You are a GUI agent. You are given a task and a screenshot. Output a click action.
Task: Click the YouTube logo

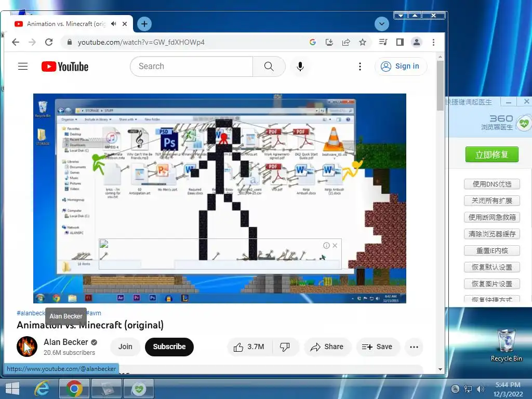(x=65, y=66)
